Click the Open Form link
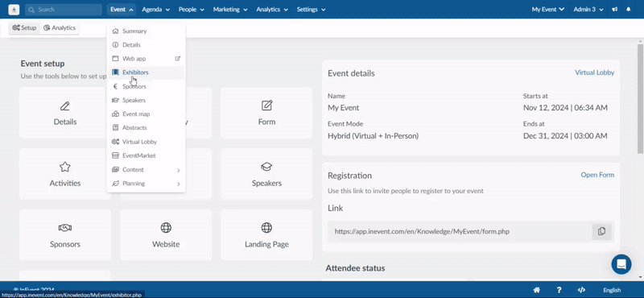This screenshot has width=644, height=298. 597,175
